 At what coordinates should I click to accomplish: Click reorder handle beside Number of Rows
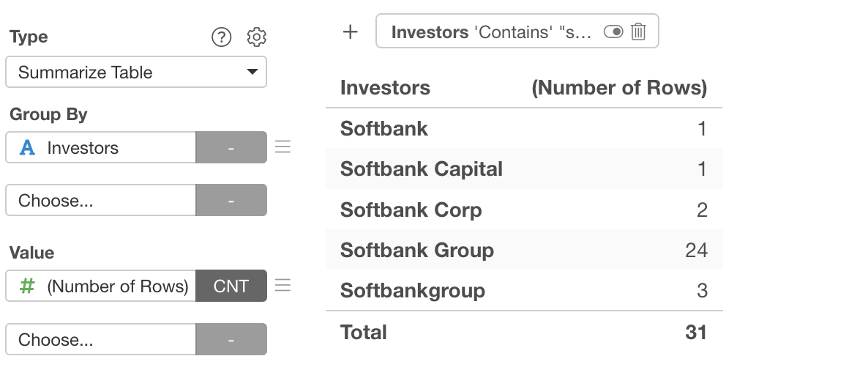coord(283,286)
